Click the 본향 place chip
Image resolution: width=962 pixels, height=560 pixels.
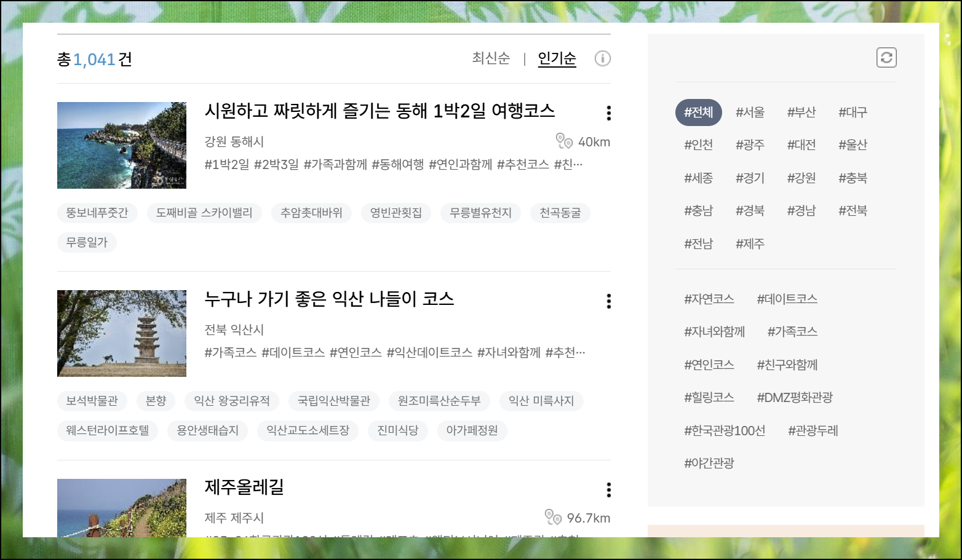[156, 401]
